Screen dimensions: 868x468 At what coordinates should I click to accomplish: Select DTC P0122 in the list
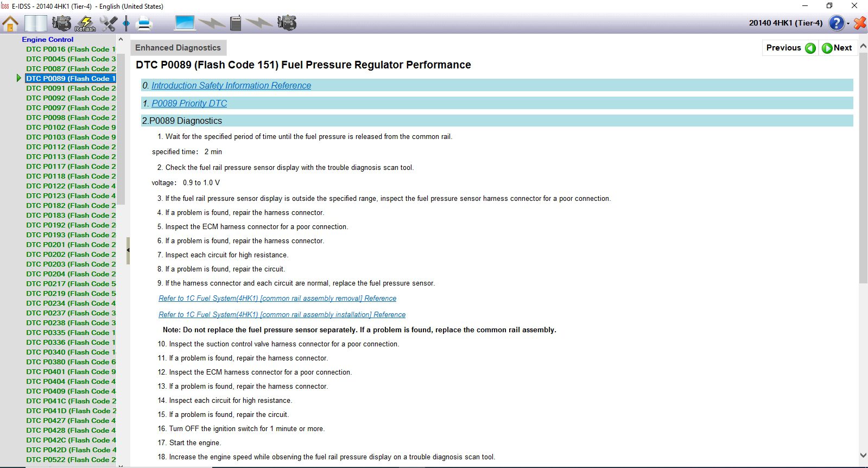[71, 186]
